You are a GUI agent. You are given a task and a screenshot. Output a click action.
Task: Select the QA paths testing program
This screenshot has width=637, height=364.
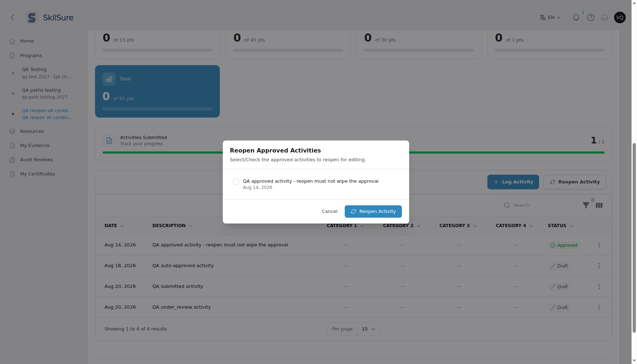[x=47, y=94]
